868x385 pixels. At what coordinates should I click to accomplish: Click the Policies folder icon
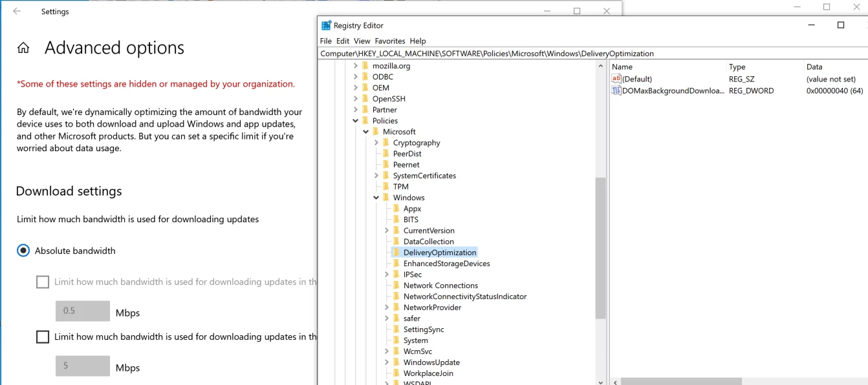(365, 121)
